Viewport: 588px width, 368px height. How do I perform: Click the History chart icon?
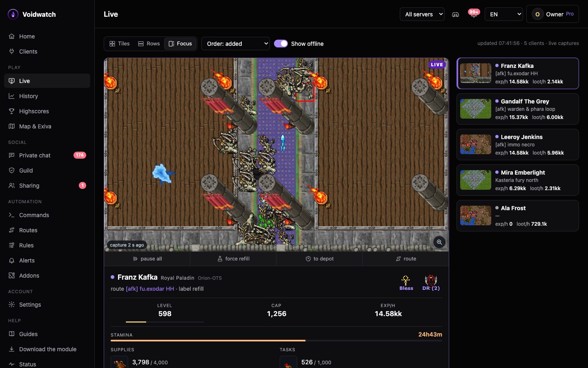[x=12, y=96]
